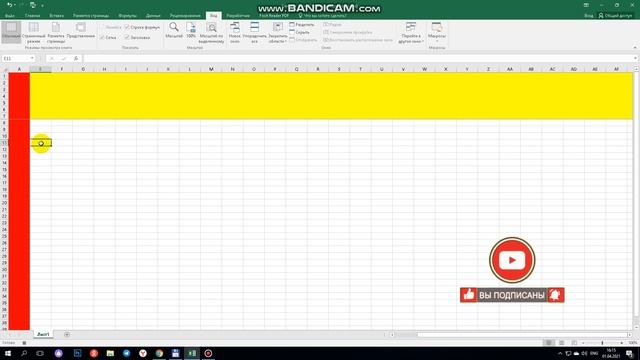Add a new sheet with plus button
Viewport: 640px width, 360px height.
pyautogui.click(x=67, y=334)
